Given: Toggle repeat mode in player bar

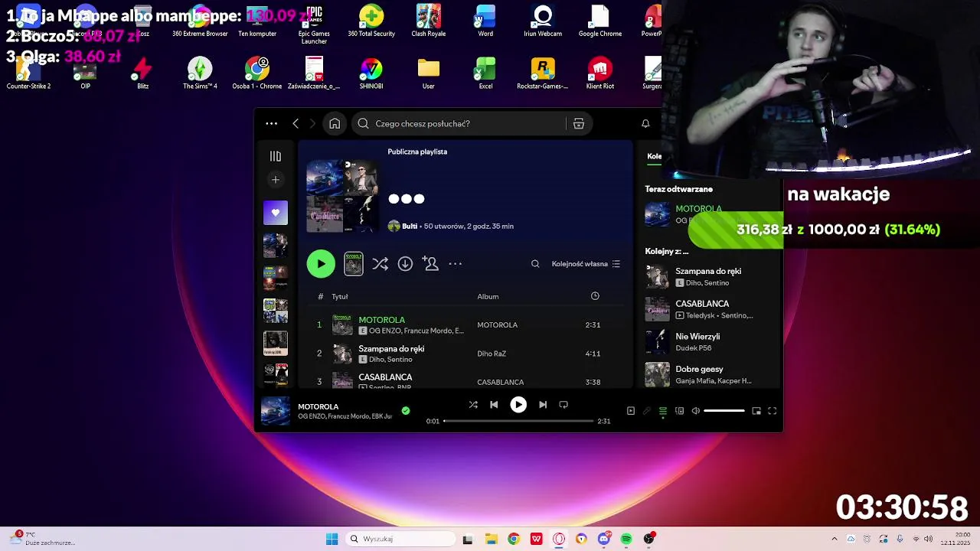Looking at the screenshot, I should click(563, 405).
